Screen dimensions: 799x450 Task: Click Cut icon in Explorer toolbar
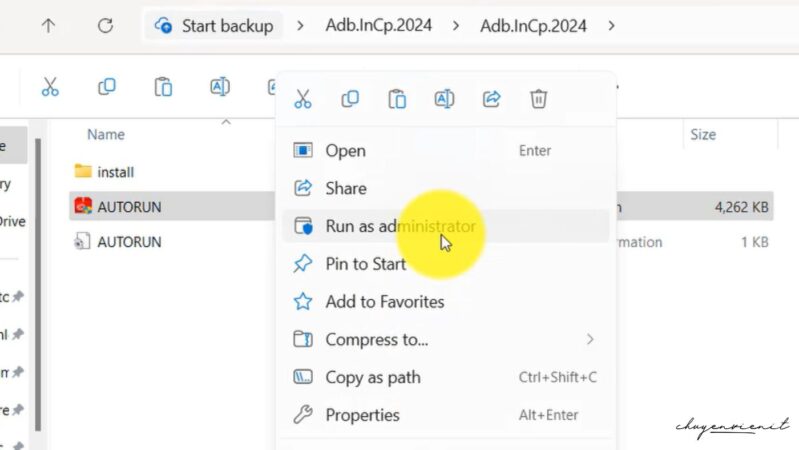coord(50,87)
